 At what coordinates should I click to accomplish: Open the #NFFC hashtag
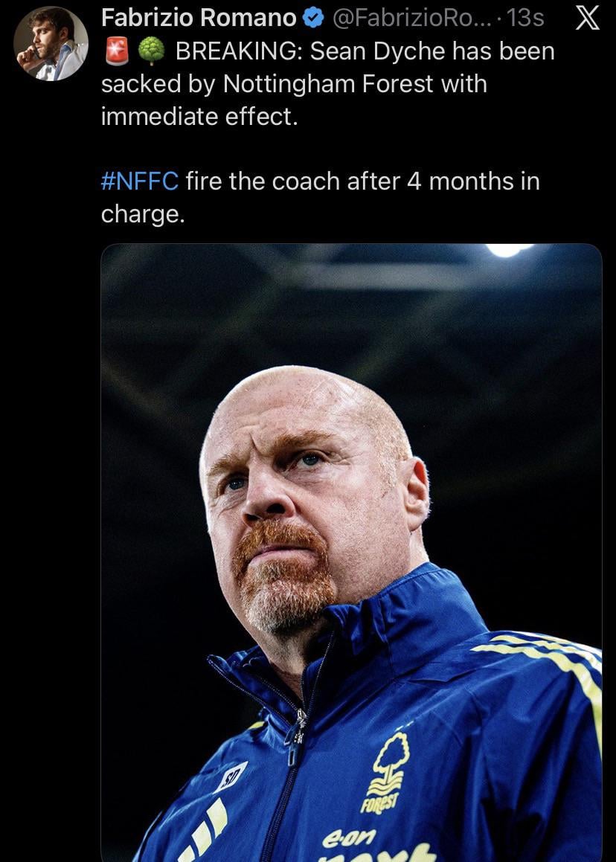(x=139, y=181)
